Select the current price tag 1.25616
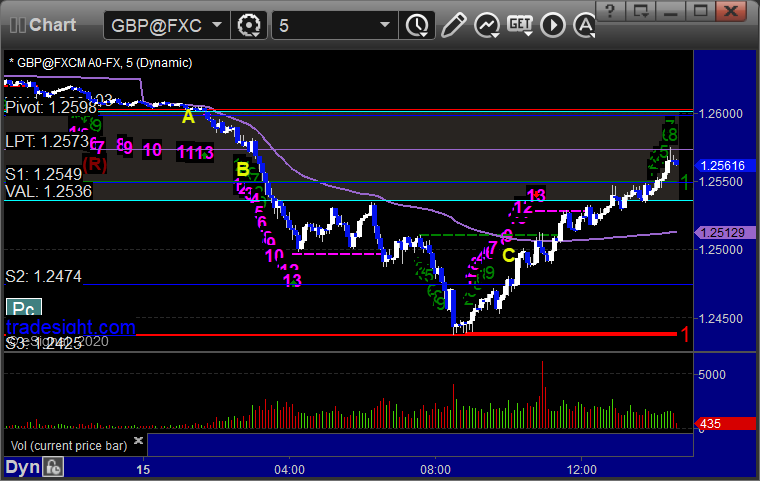 coord(724,166)
